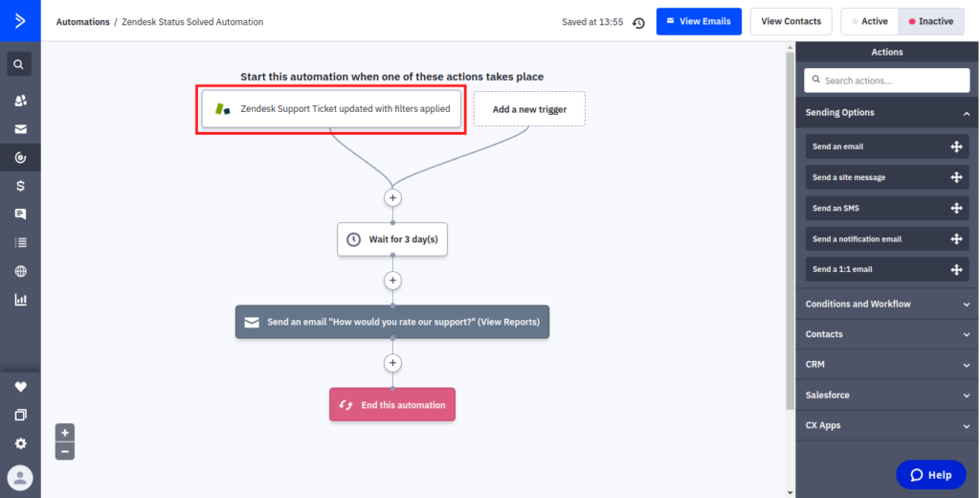Open the Contacts icon in sidebar
This screenshot has height=498, width=980.
coord(20,101)
